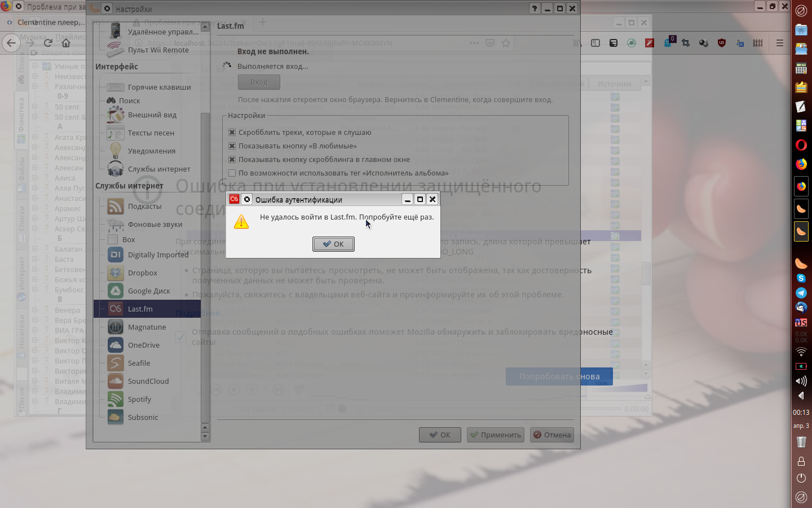The width and height of the screenshot is (812, 508).
Task: Click the volume icon in the dock
Action: (801, 381)
